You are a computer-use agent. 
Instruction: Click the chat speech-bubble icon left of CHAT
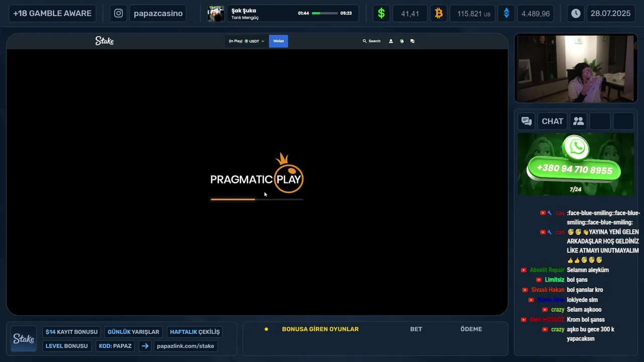527,121
